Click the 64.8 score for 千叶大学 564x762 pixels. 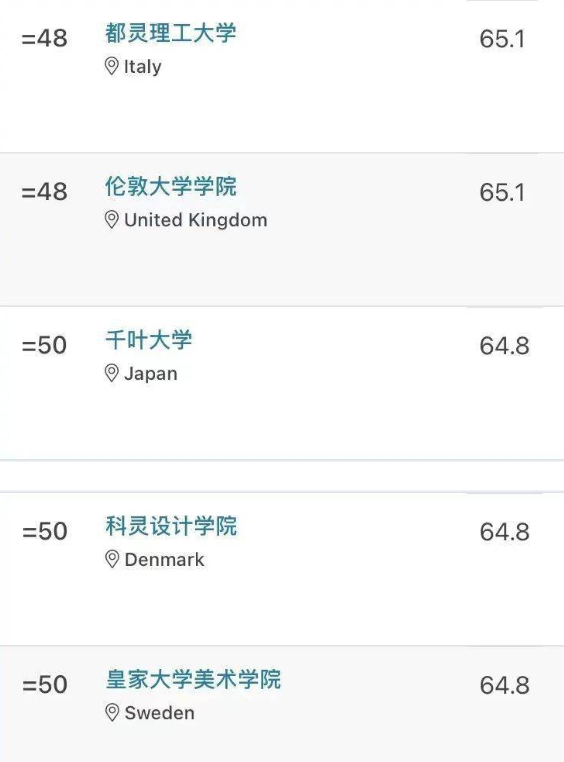[504, 346]
